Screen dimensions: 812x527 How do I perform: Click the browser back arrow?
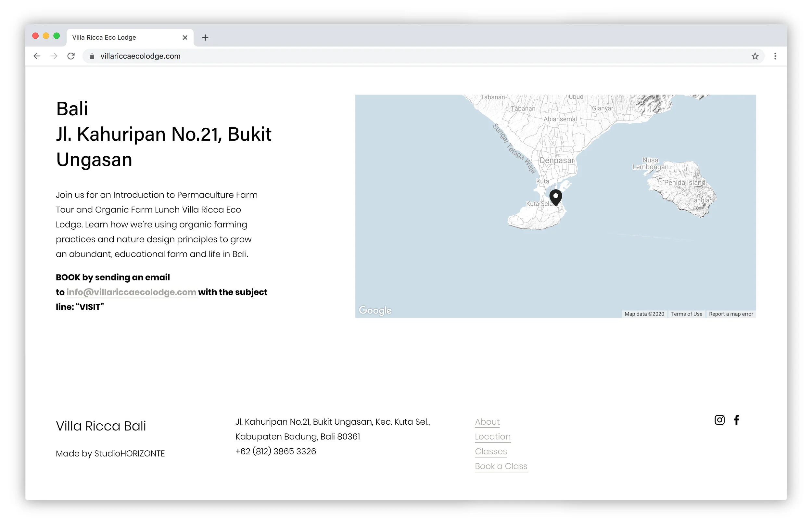click(37, 56)
